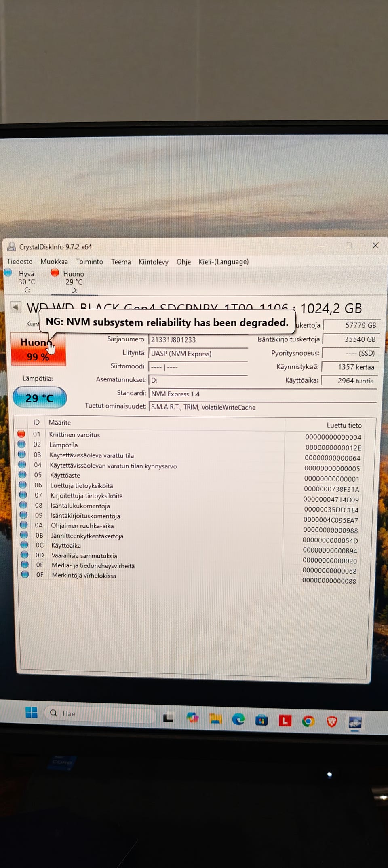Click the Pyöritysnopeus value ---- (SSD)
The width and height of the screenshot is (388, 868).
click(350, 353)
